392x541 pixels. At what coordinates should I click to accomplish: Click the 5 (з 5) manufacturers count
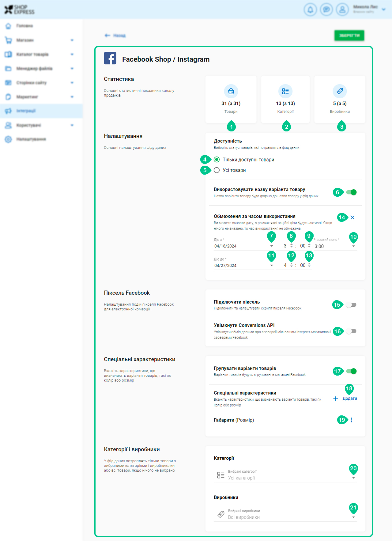pyautogui.click(x=340, y=104)
